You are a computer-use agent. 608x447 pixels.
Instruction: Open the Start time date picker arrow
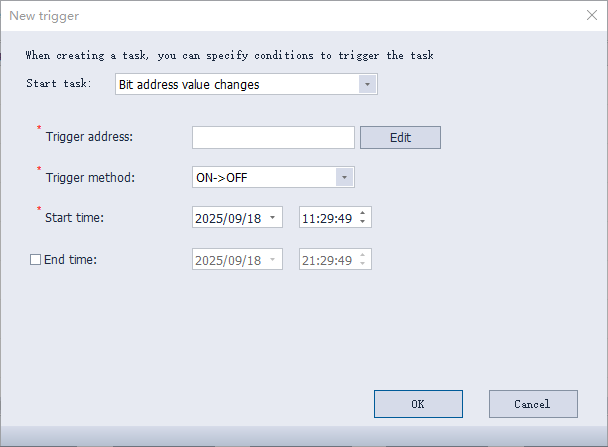tap(273, 218)
